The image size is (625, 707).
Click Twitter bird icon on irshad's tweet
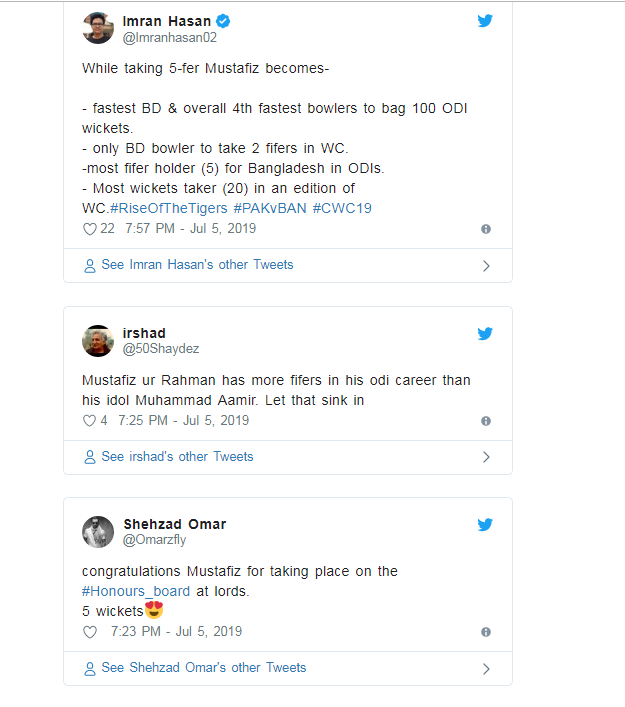[485, 333]
